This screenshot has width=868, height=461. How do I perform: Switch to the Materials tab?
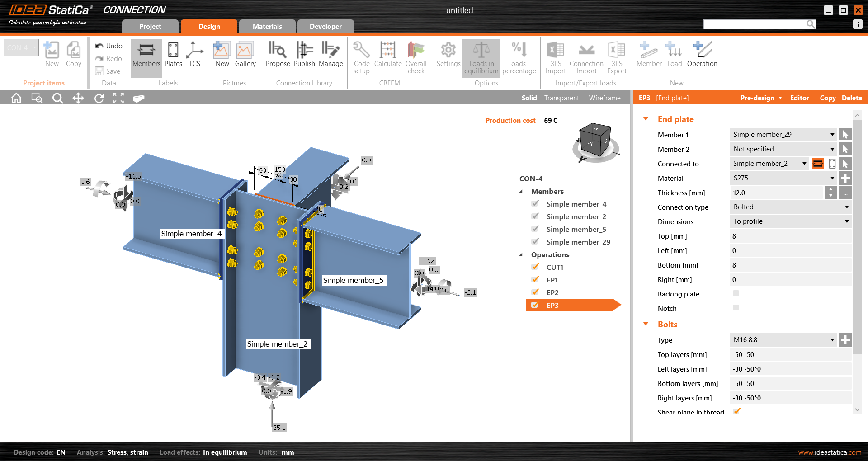[x=267, y=27]
